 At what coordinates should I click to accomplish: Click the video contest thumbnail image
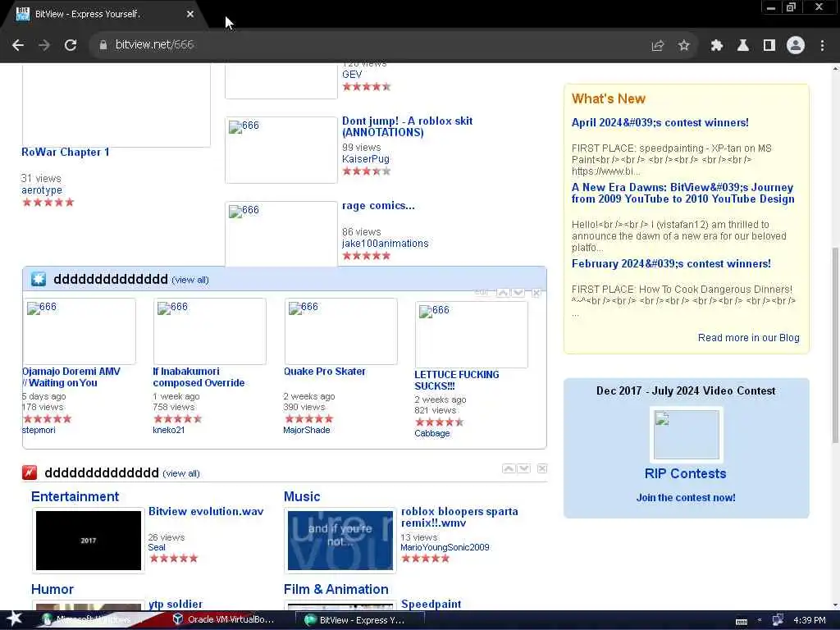click(x=687, y=435)
